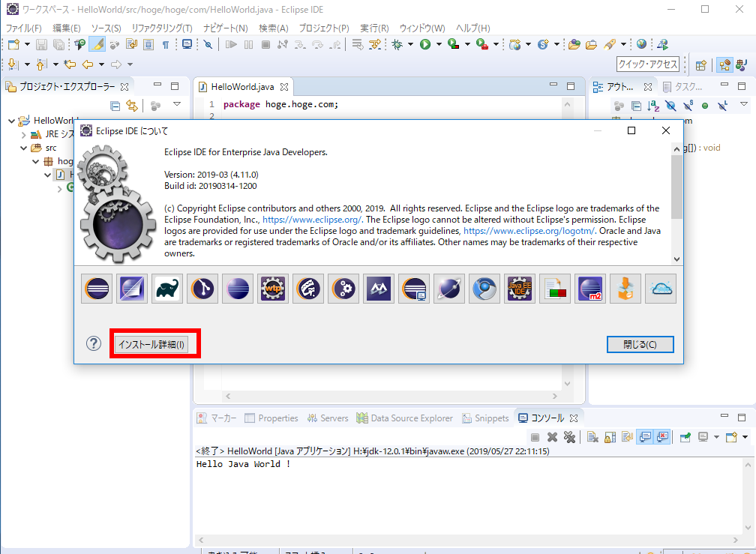
Task: Click the Display Selected Console monitor icon
Action: click(703, 437)
